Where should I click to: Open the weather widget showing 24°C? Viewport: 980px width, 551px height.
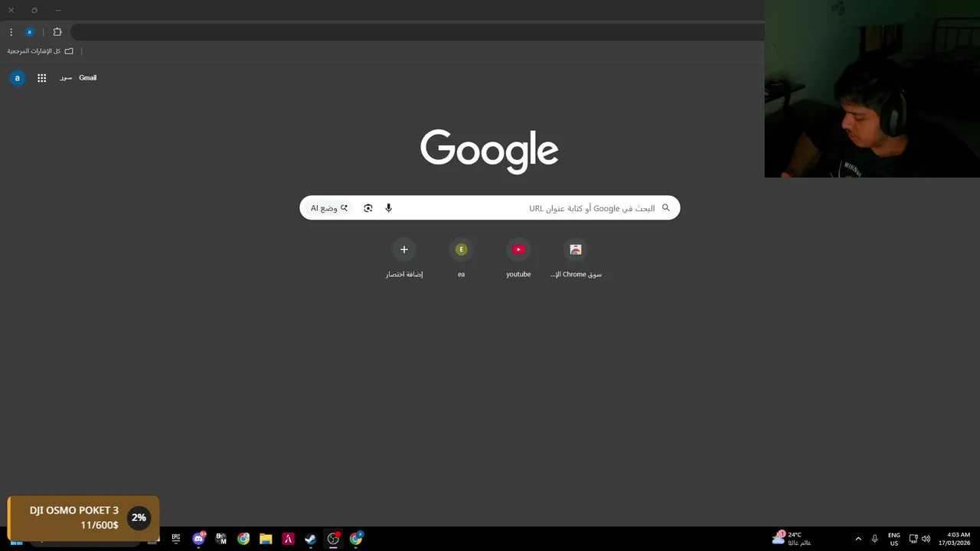coord(792,539)
